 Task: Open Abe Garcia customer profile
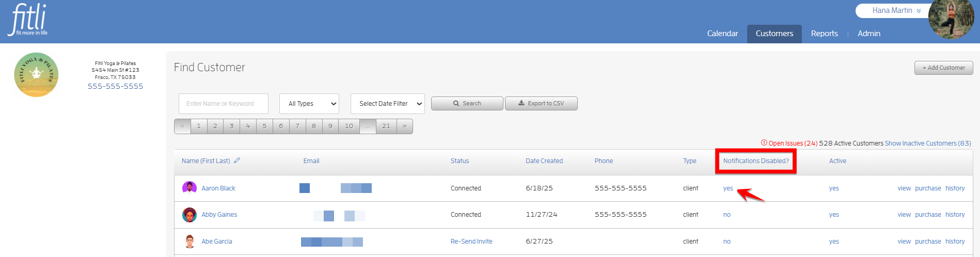[217, 242]
